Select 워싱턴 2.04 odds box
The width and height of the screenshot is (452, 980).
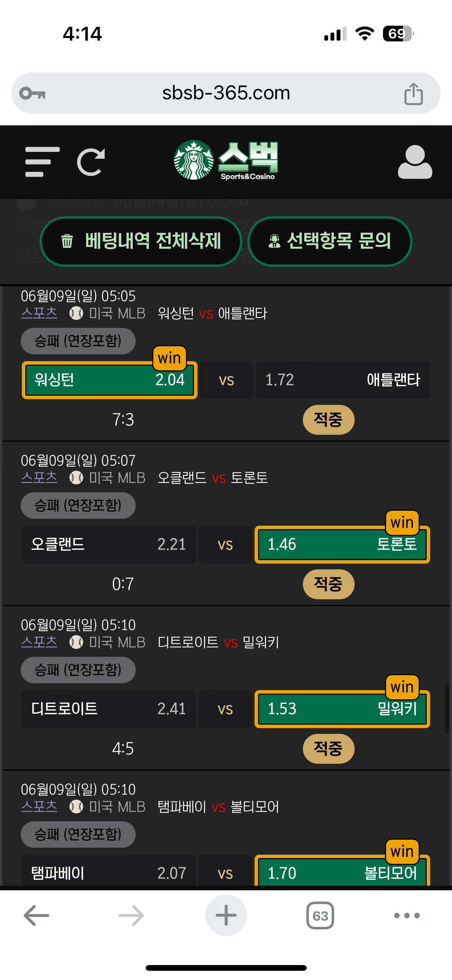[110, 380]
